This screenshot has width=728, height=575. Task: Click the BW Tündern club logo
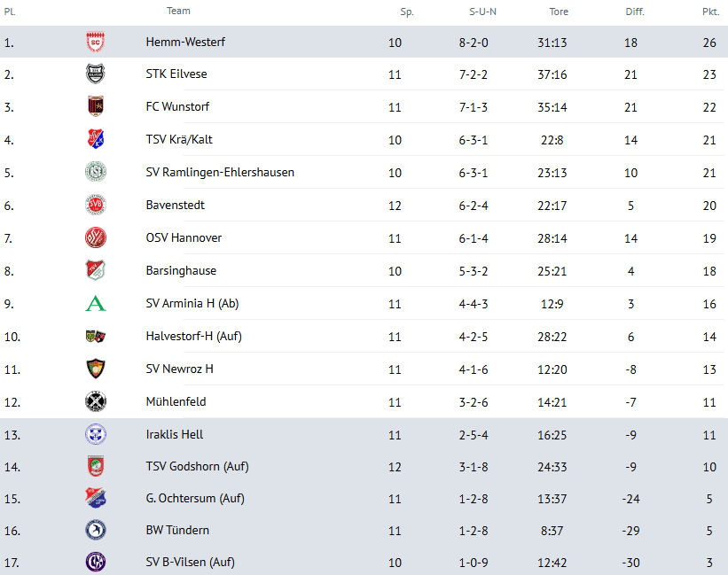(95, 531)
